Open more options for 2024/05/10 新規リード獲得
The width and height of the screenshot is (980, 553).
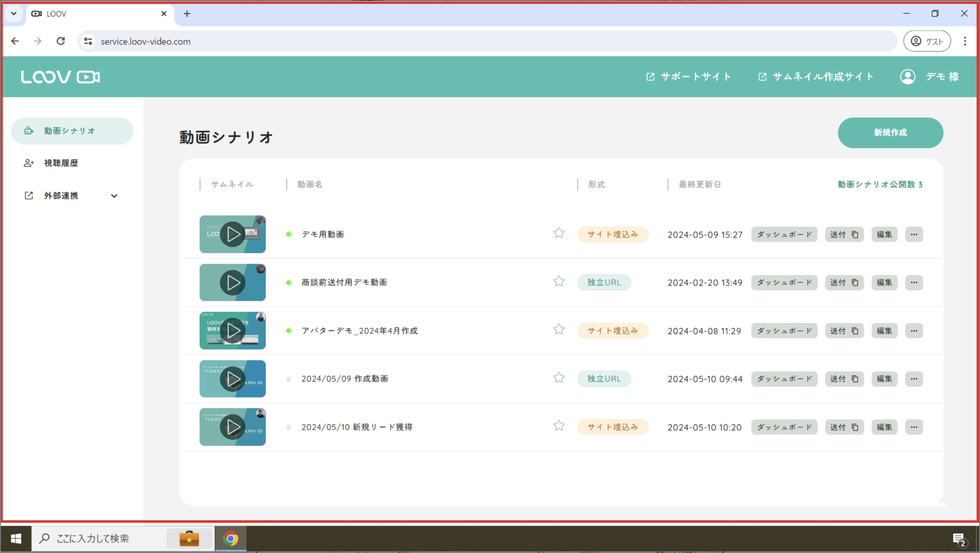pyautogui.click(x=914, y=427)
